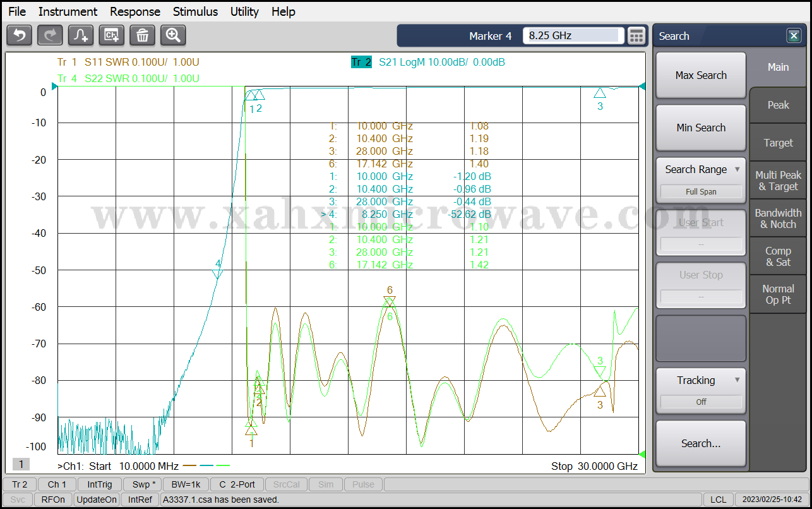Click the LCL status indicator
The image size is (812, 509).
(x=718, y=500)
